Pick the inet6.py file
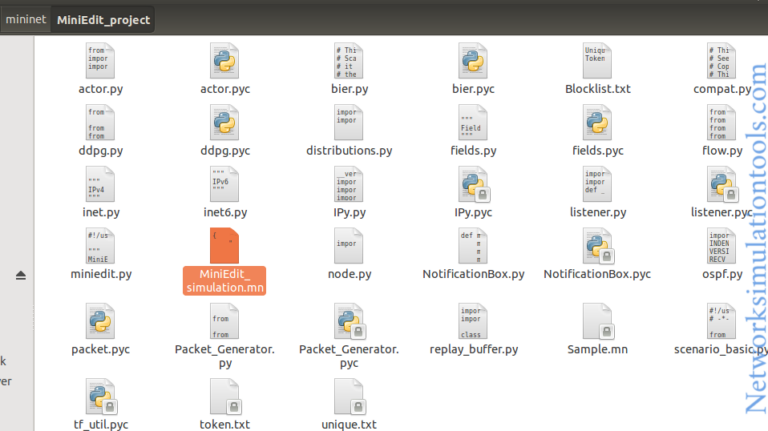Viewport: 768px width, 431px height. tap(225, 186)
